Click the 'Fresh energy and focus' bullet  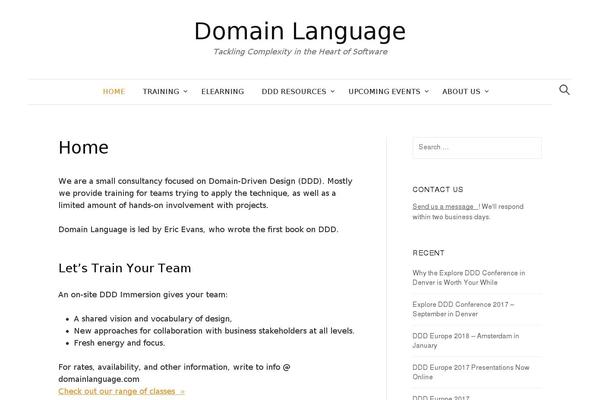point(119,343)
